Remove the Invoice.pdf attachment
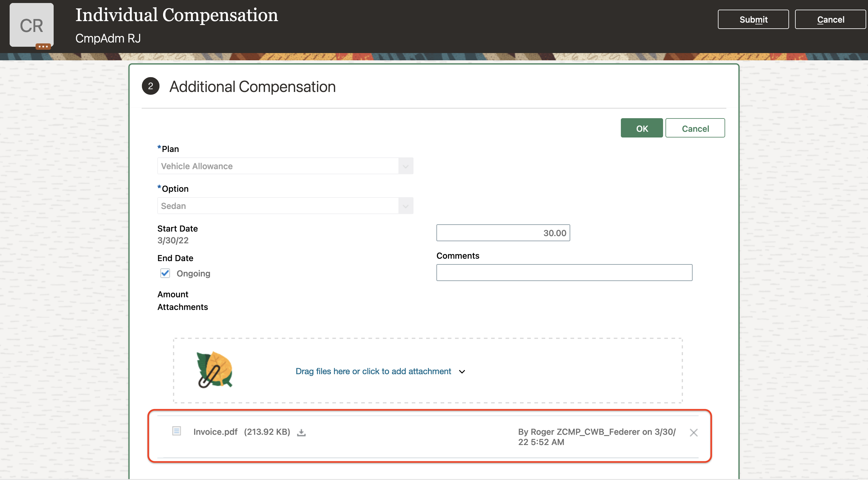The image size is (868, 480). coord(693,432)
